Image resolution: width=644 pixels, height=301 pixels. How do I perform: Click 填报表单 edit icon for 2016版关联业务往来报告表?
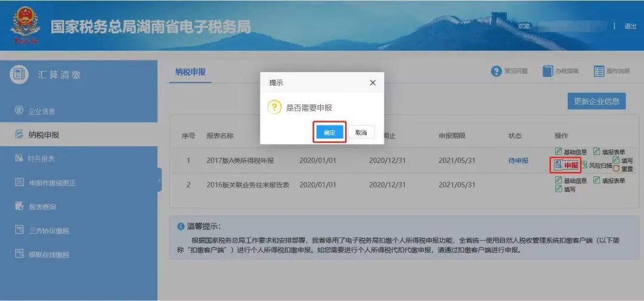596,180
